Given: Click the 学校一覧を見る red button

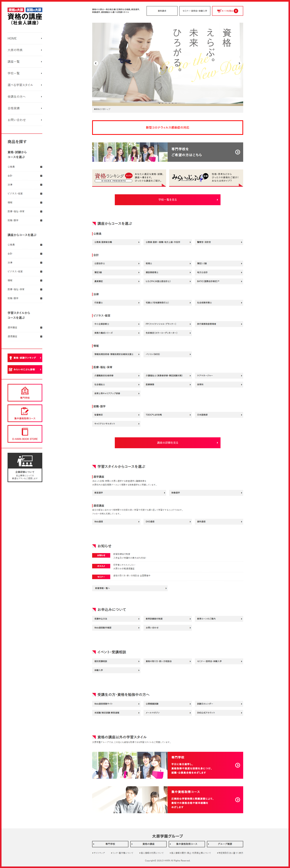Looking at the screenshot, I should click(168, 199).
